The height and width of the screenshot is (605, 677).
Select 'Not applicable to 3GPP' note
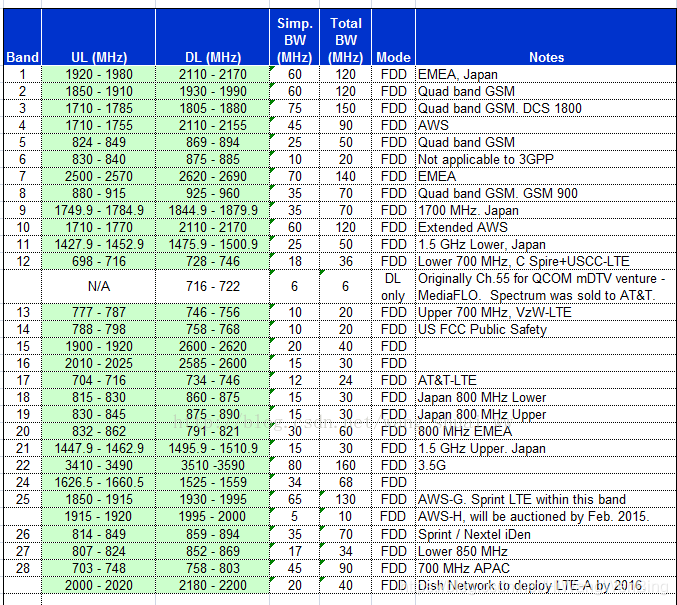pos(546,159)
